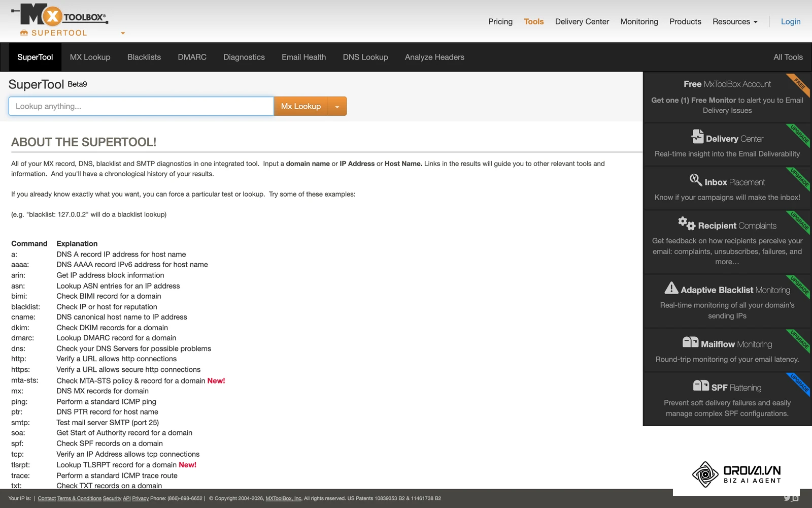Open the Free MxToolBox Account card
This screenshot has width=812, height=508.
(727, 97)
